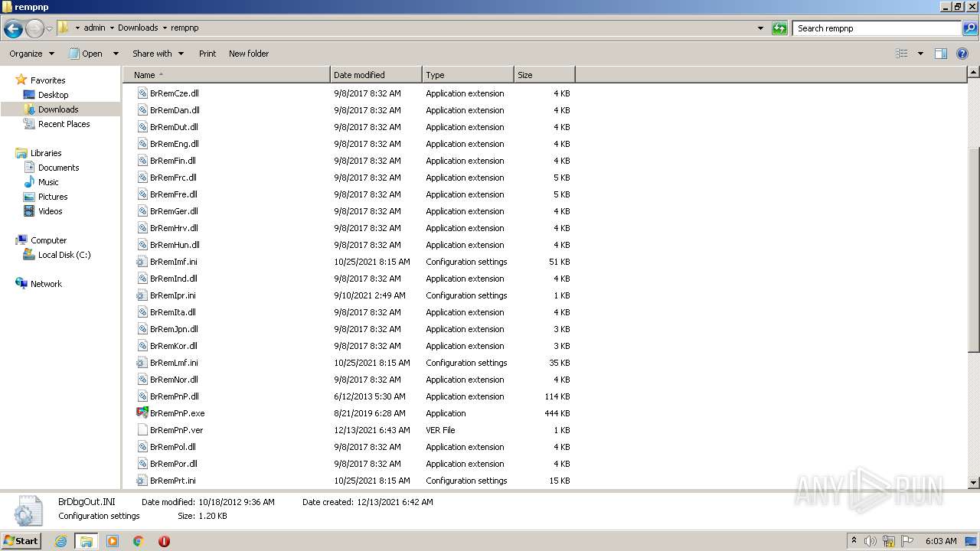Open Desktop in the Favorites sidebar

pyautogui.click(x=53, y=95)
